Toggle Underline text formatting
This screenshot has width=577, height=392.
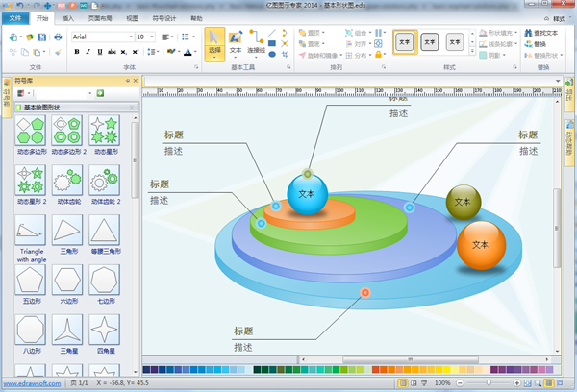pyautogui.click(x=98, y=52)
